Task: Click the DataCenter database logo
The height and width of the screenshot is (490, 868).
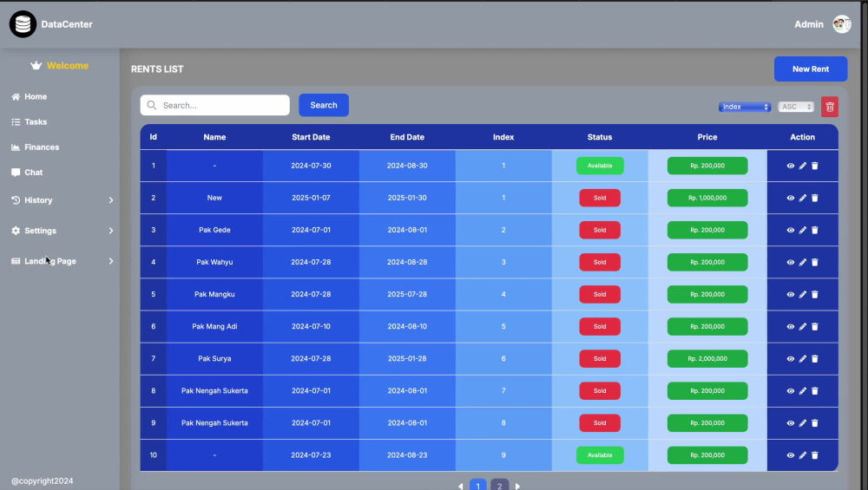Action: pyautogui.click(x=23, y=24)
